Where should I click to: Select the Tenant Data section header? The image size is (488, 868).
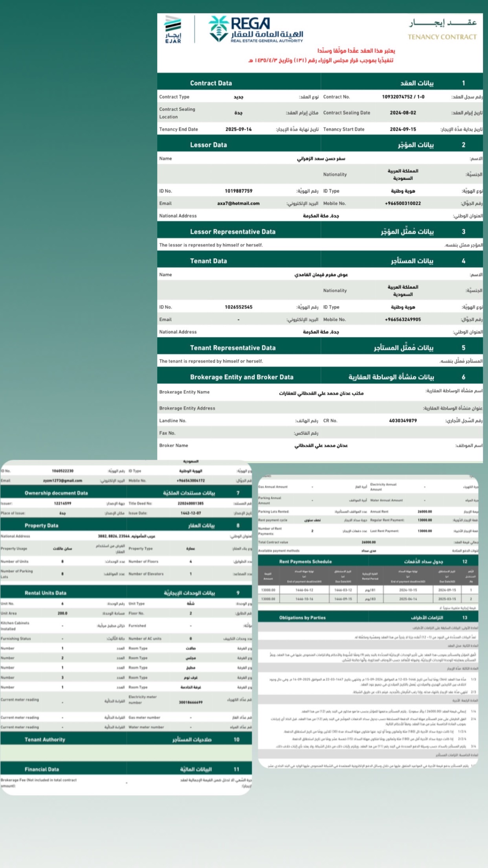208,261
